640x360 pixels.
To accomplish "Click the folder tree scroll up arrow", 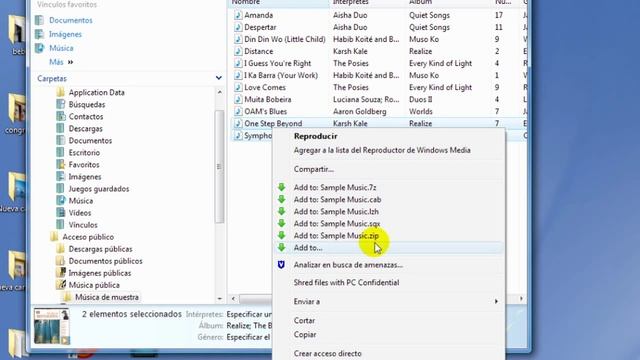I will 220,92.
